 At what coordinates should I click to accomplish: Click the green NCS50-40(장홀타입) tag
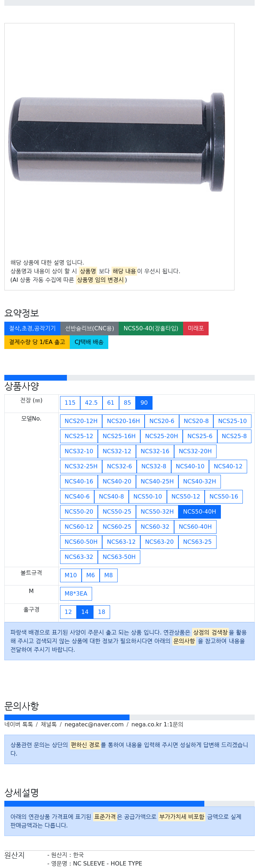click(x=151, y=329)
